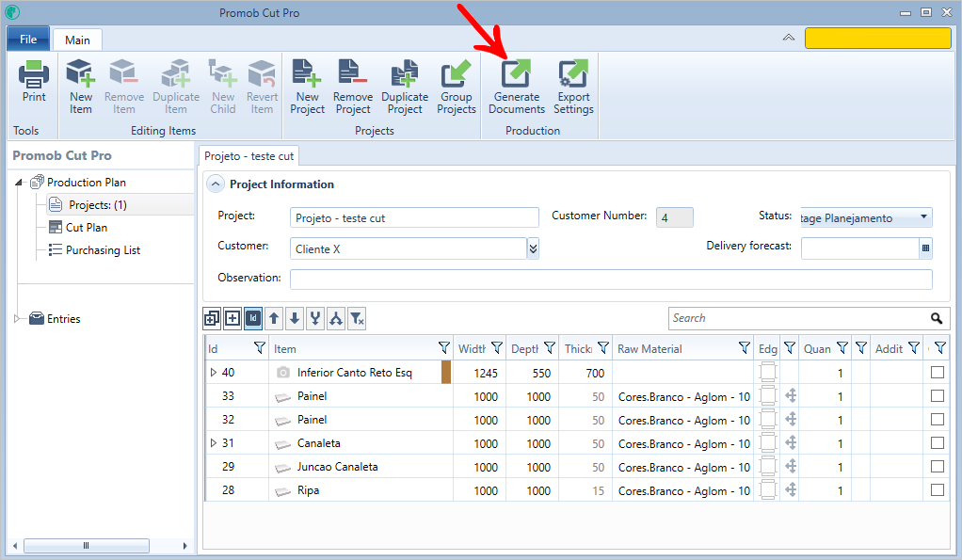Open Export Settings
962x560 pixels.
coord(573,87)
